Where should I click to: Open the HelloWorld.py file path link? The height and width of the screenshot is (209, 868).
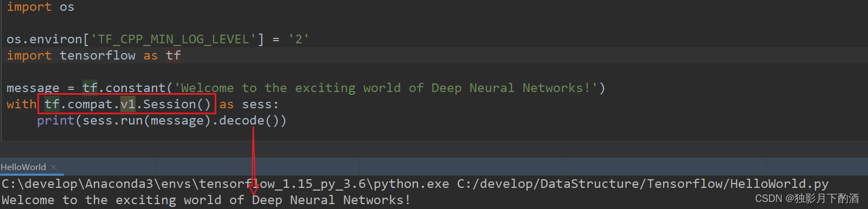(642, 184)
